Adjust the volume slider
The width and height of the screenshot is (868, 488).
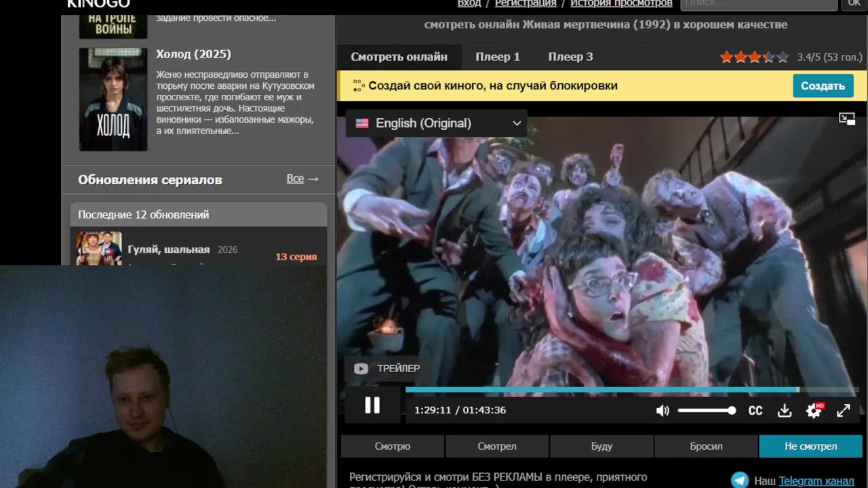[706, 410]
